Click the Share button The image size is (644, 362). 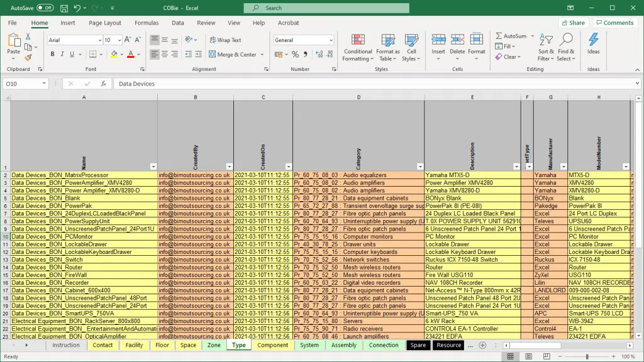click(x=572, y=23)
